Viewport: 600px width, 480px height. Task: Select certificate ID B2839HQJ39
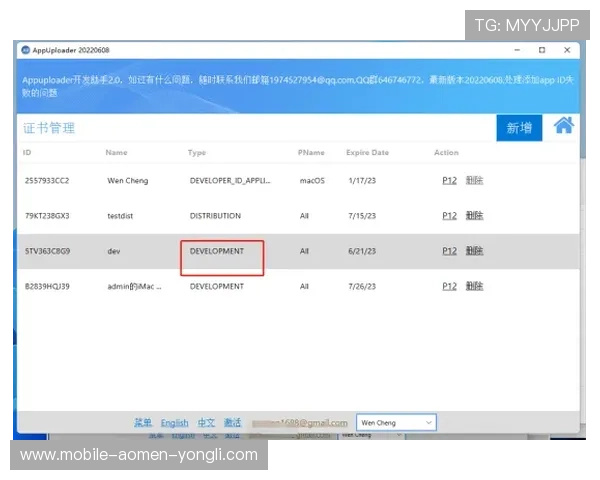coord(47,286)
